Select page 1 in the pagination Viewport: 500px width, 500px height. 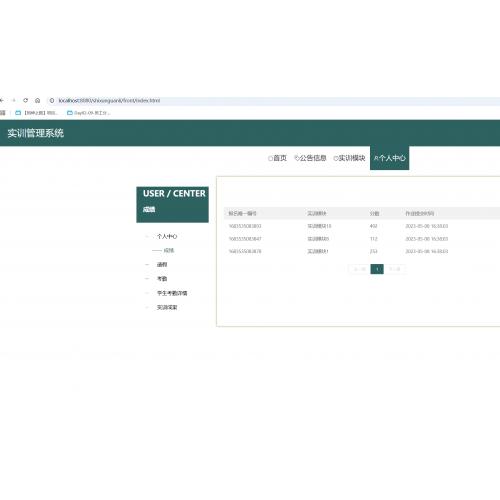pos(377,269)
